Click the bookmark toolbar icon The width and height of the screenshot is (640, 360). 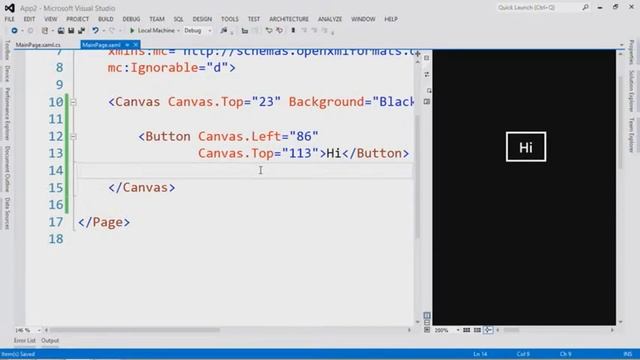click(x=293, y=31)
